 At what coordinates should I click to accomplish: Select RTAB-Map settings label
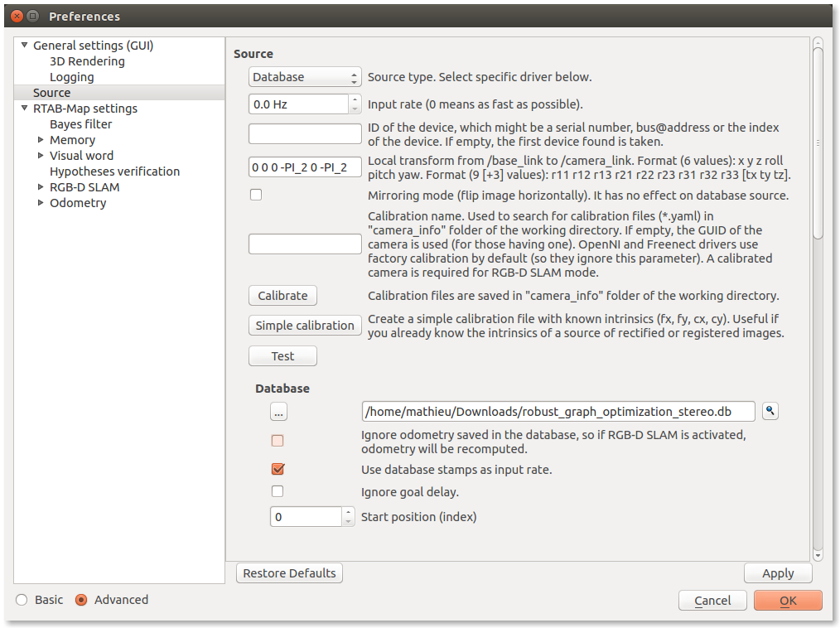click(85, 109)
